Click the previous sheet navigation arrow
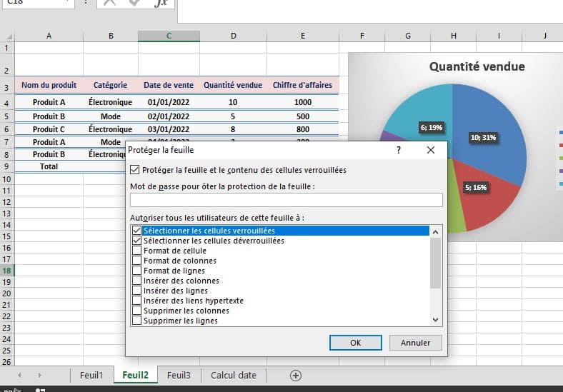Image resolution: width=563 pixels, height=392 pixels. tap(19, 375)
